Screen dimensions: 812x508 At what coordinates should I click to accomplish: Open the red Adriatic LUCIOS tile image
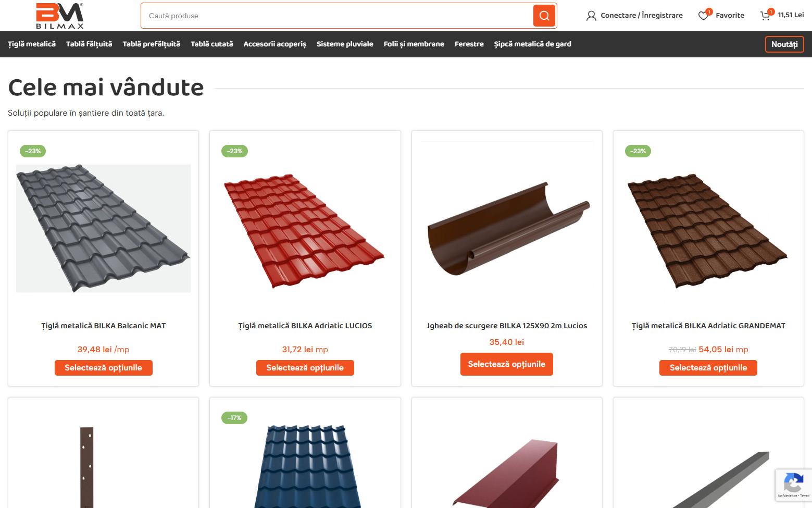click(305, 229)
